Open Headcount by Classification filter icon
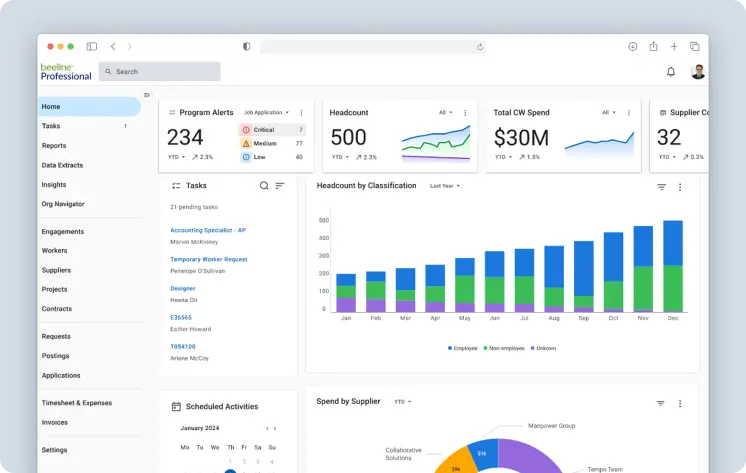 (661, 187)
